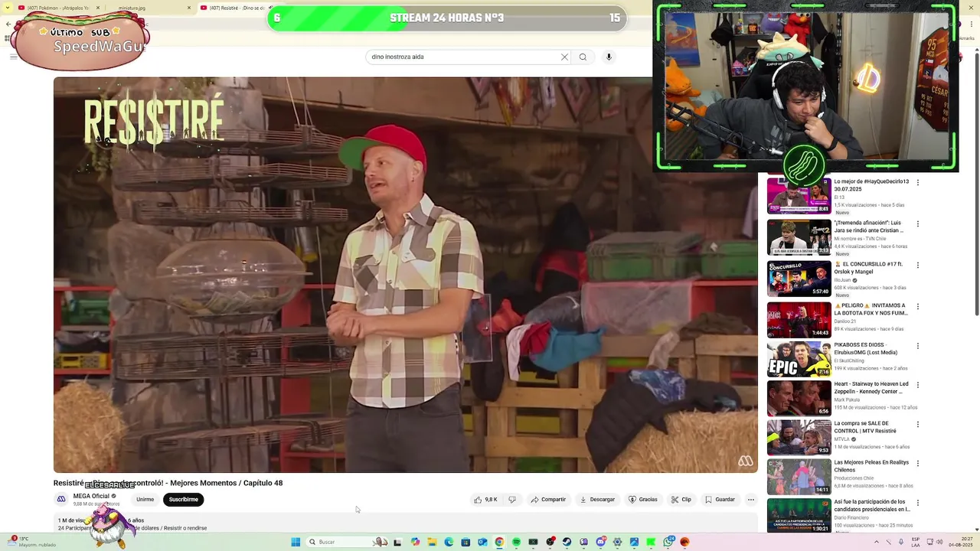
Task: Open the volume speaker icon in system tray
Action: click(939, 542)
